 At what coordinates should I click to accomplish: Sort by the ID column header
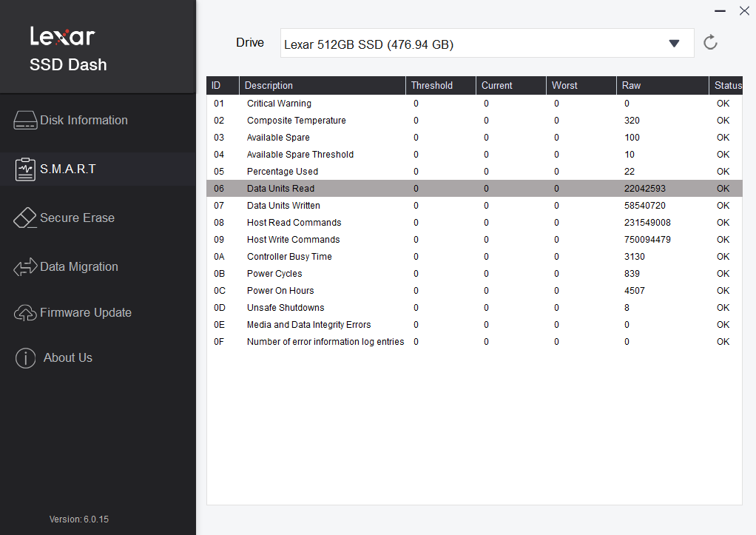coord(223,85)
